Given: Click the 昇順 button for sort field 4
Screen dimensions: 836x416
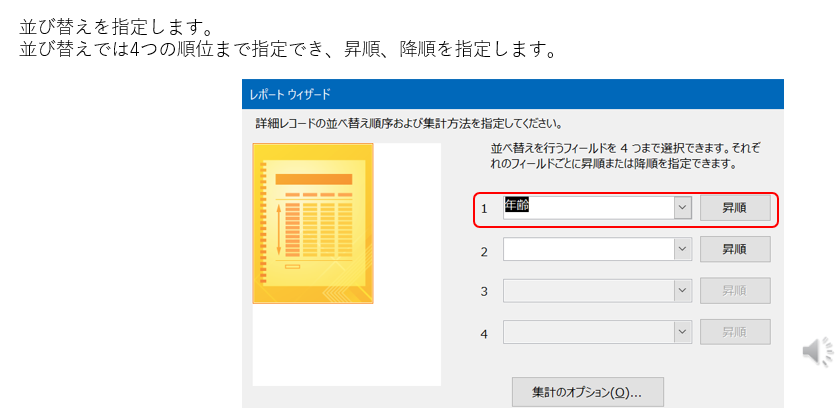Looking at the screenshot, I should click(x=734, y=332).
